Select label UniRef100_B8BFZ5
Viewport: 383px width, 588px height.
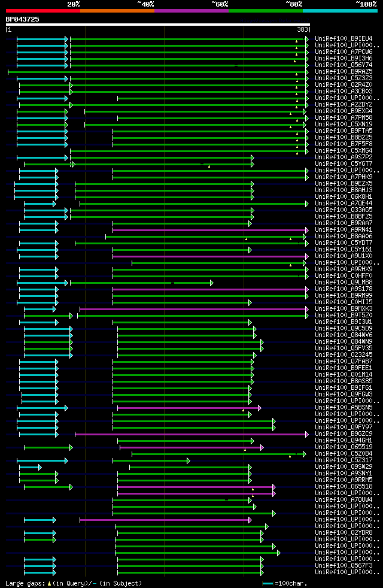point(344,217)
